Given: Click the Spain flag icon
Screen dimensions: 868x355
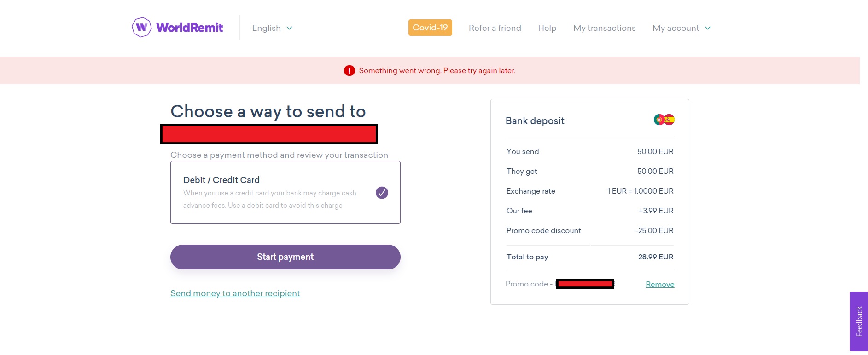Looking at the screenshot, I should [669, 120].
